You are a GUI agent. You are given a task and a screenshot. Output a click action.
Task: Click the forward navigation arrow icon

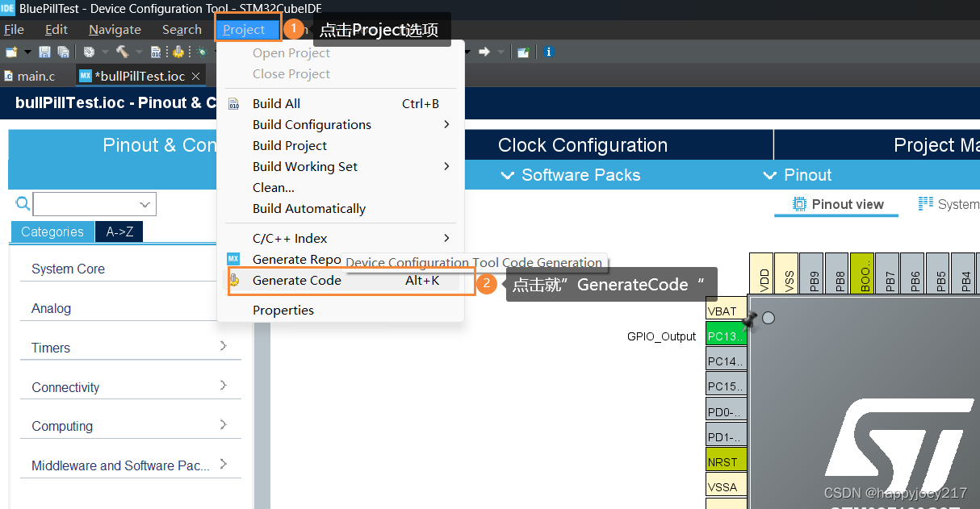(x=484, y=52)
